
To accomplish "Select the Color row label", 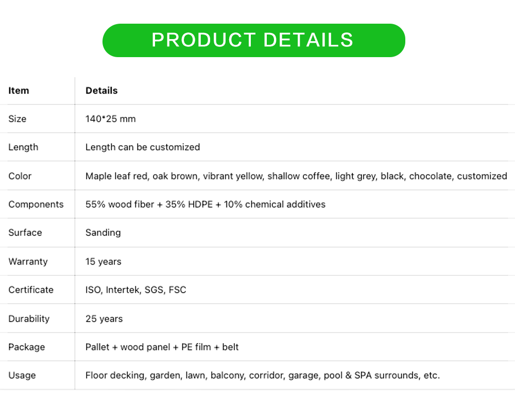I will pyautogui.click(x=20, y=176).
